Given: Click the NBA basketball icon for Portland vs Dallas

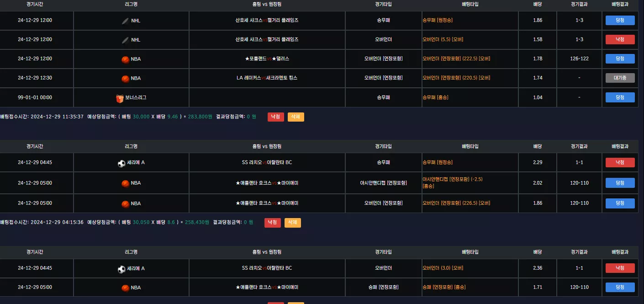Looking at the screenshot, I should pos(125,59).
